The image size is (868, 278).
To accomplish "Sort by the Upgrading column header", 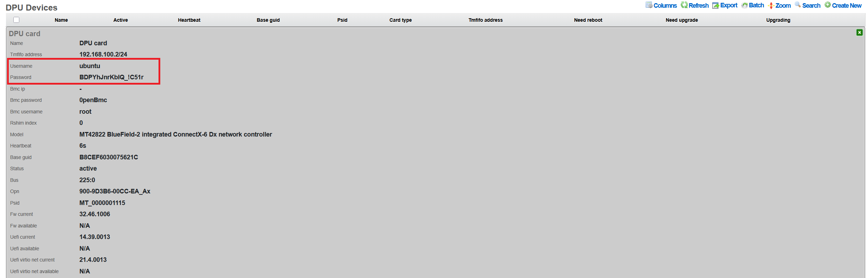I will click(778, 20).
